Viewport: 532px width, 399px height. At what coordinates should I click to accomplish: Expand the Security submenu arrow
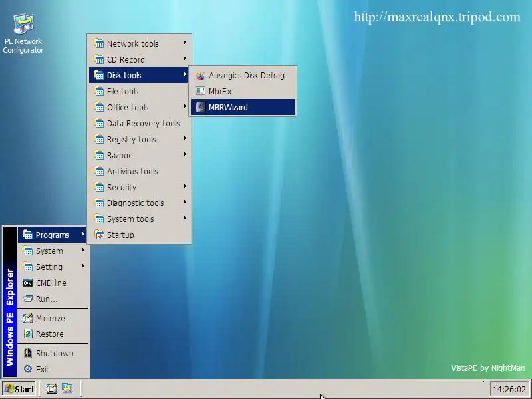185,186
